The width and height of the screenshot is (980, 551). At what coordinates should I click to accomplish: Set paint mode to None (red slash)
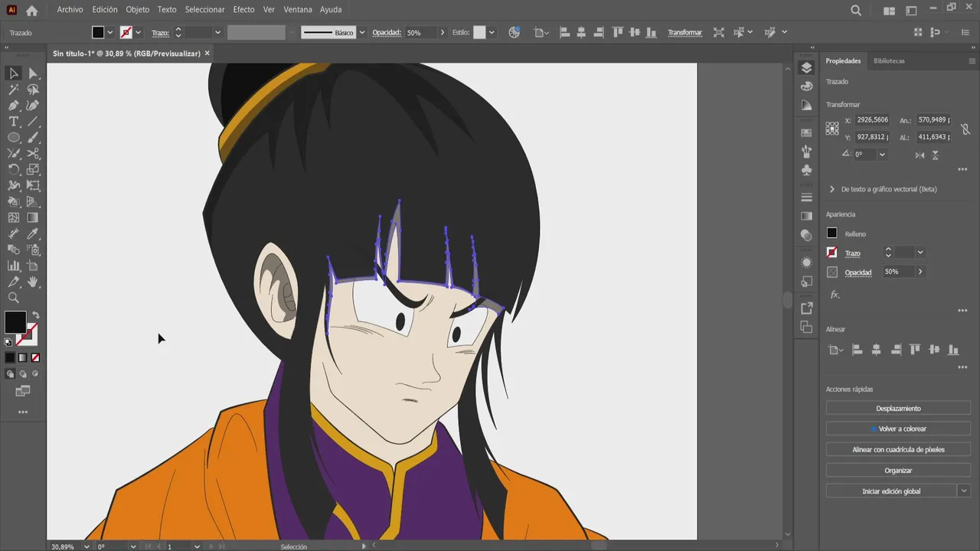coord(35,357)
